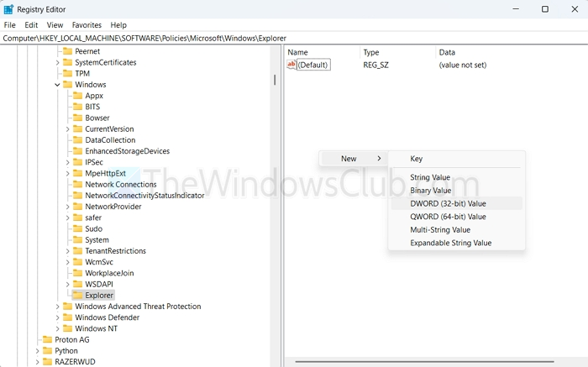The height and width of the screenshot is (367, 588).
Task: Expand the TenantRestrictions key
Action: point(67,251)
